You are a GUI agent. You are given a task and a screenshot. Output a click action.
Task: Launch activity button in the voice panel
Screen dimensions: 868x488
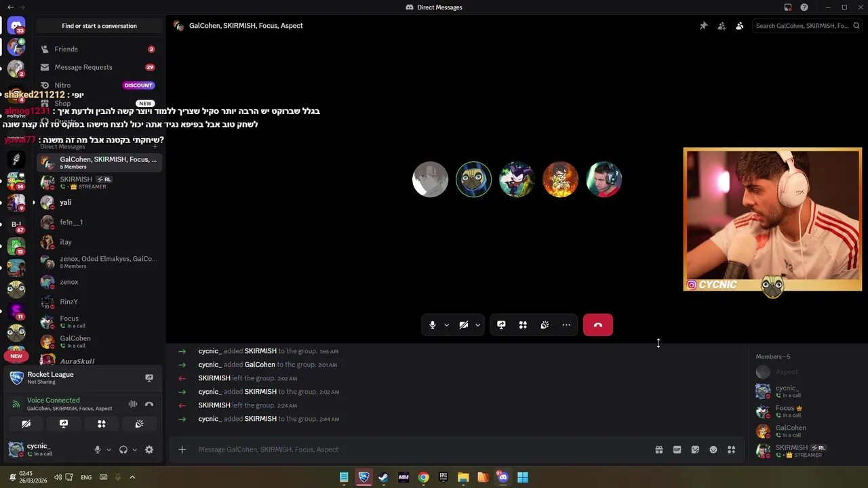point(102,424)
